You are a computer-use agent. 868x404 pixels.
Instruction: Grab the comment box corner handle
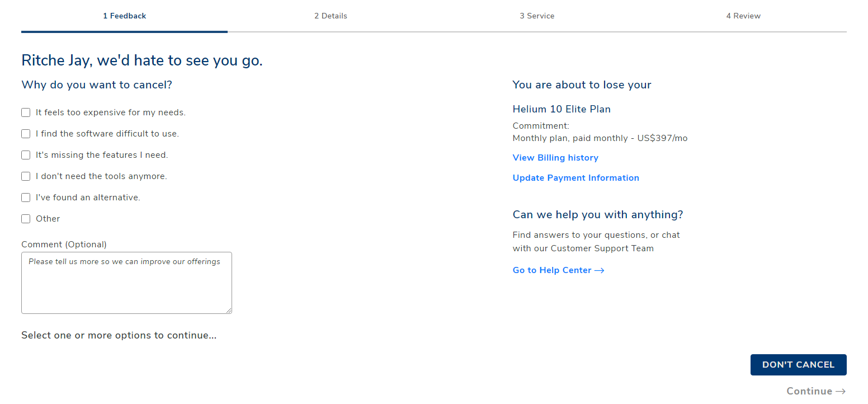click(x=229, y=311)
